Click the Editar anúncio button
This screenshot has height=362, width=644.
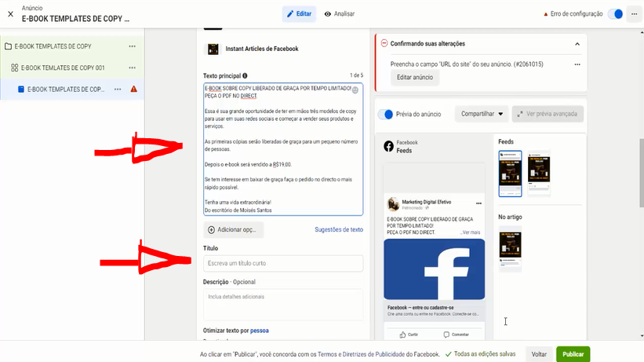coord(415,77)
